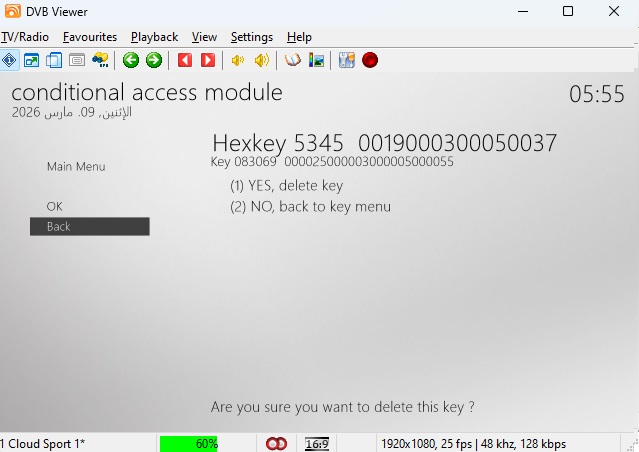This screenshot has width=639, height=452.
Task: Toggle the audio mode indicator in status bar
Action: (276, 443)
